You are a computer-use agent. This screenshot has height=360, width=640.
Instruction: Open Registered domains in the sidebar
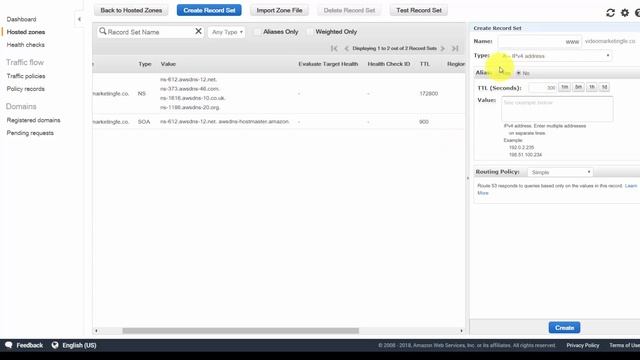33,120
